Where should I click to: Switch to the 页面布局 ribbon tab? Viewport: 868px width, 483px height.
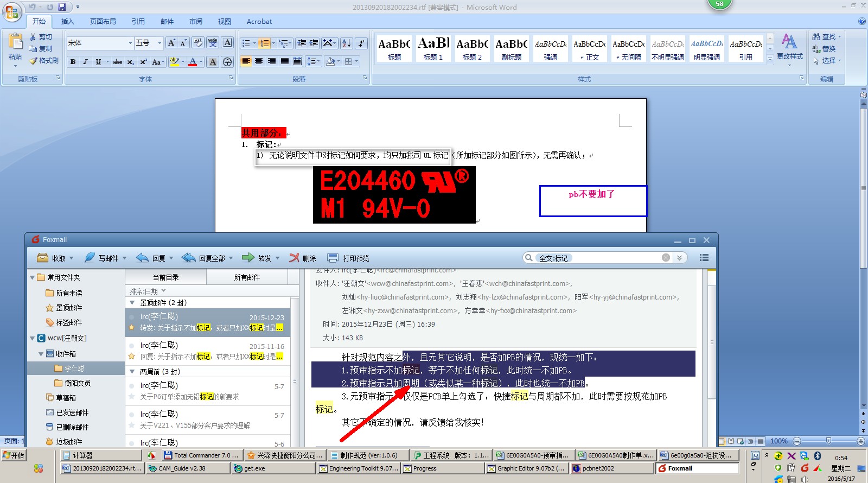[103, 22]
